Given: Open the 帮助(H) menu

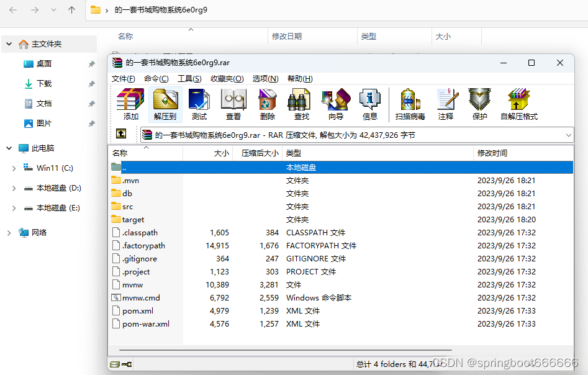Looking at the screenshot, I should pos(300,79).
